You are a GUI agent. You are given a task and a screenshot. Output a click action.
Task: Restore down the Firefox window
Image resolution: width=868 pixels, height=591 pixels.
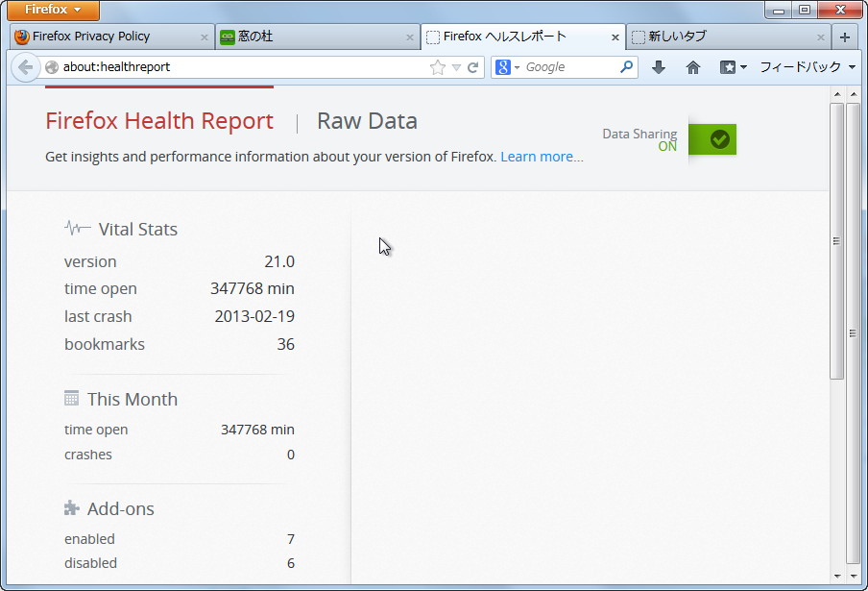click(x=805, y=10)
